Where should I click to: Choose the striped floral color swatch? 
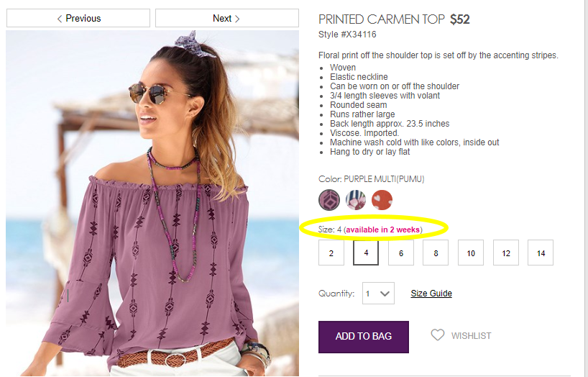356,199
